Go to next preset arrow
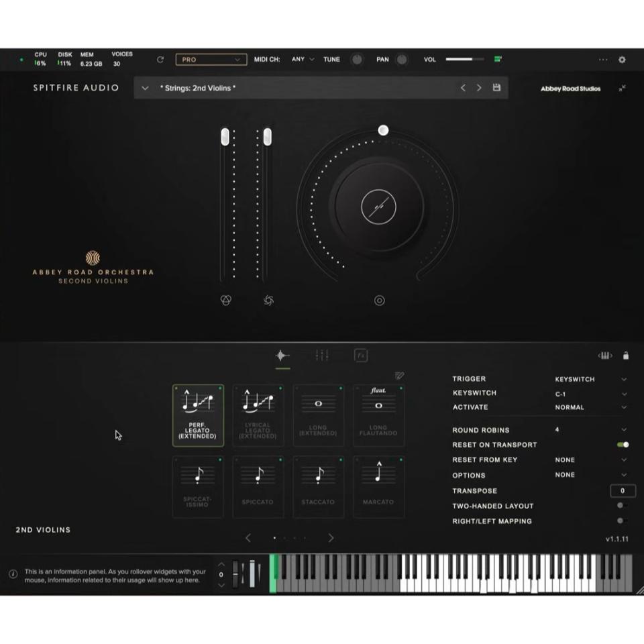 pos(479,88)
